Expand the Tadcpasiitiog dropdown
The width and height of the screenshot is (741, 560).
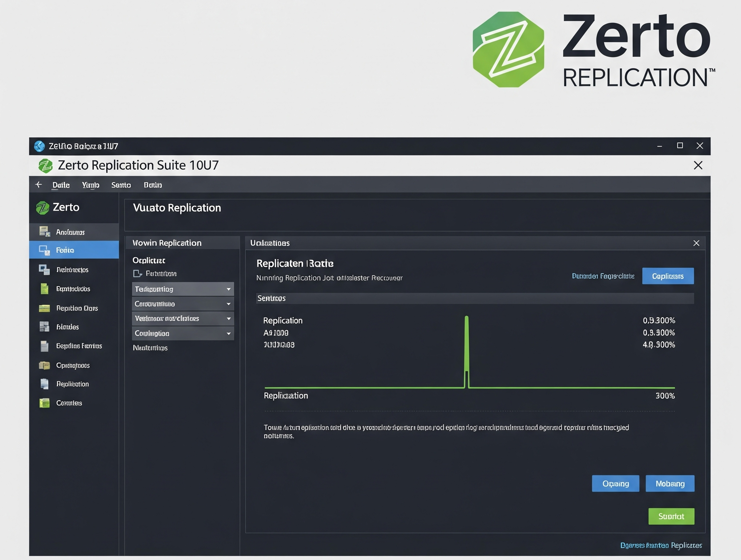tap(183, 289)
